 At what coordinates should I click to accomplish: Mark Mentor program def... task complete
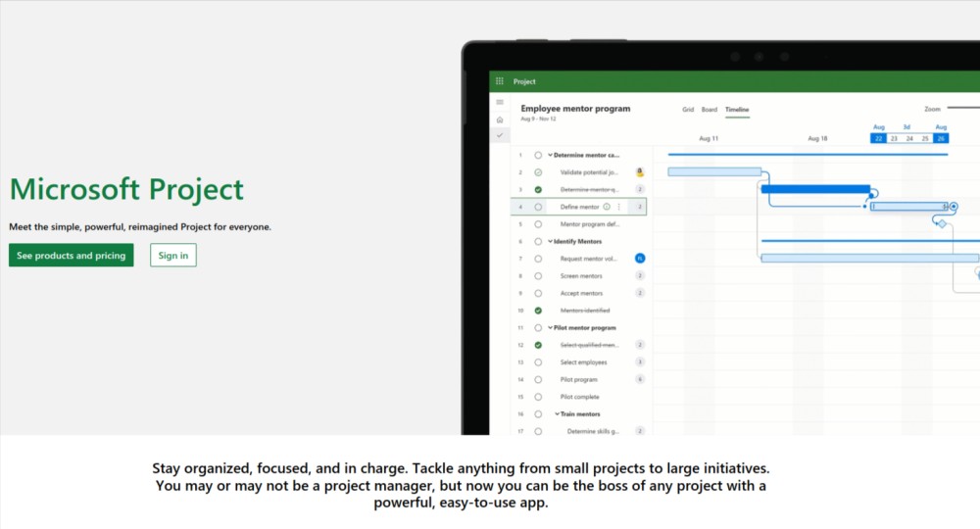(538, 224)
